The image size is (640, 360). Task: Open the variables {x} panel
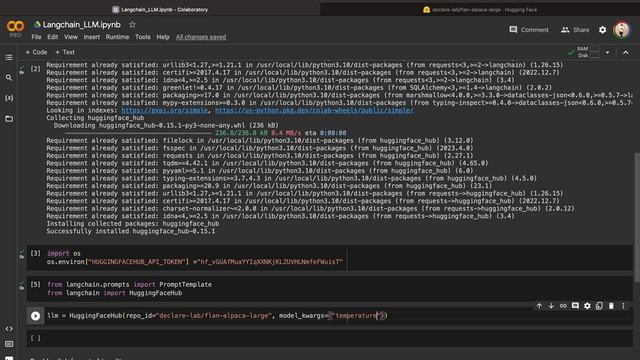pyautogui.click(x=9, y=98)
